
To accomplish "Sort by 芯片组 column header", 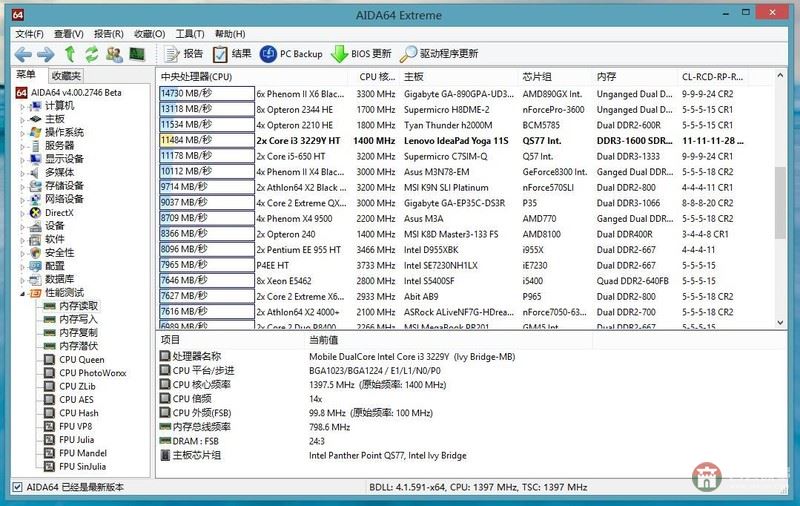I will [554, 77].
